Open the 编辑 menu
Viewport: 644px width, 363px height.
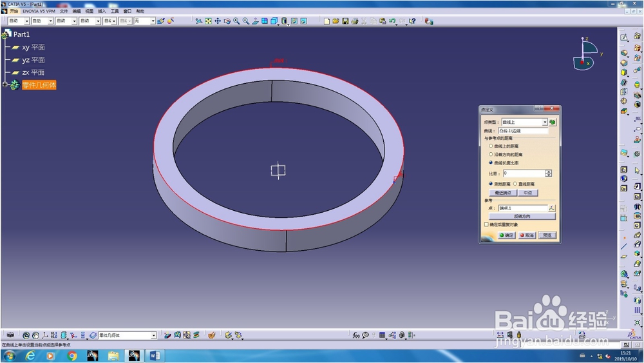tap(77, 11)
